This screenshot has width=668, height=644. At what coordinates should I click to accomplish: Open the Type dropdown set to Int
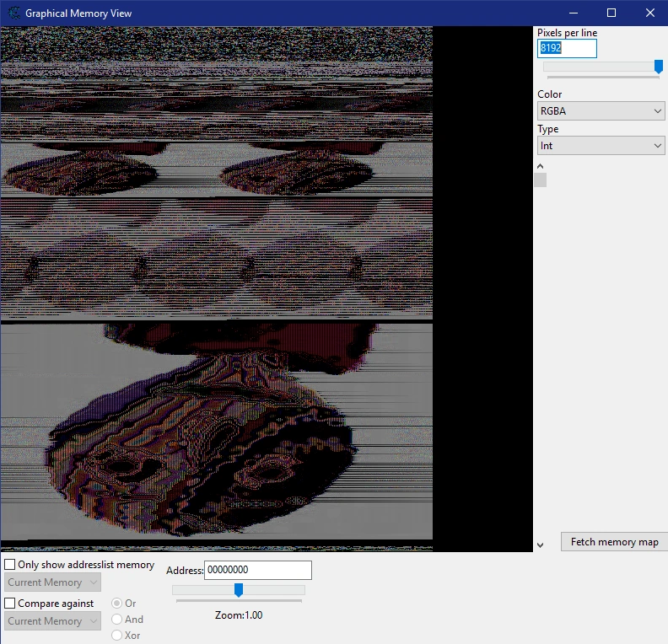pyautogui.click(x=601, y=146)
